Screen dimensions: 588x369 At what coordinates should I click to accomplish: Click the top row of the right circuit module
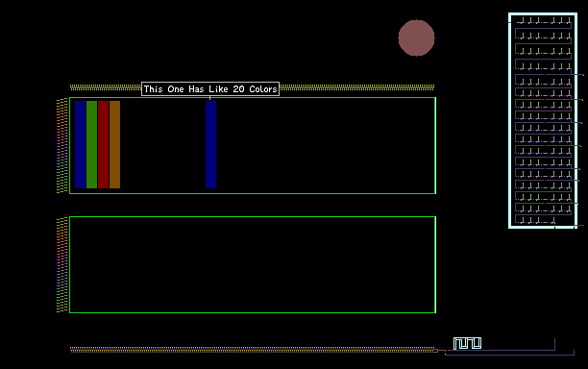(x=543, y=21)
